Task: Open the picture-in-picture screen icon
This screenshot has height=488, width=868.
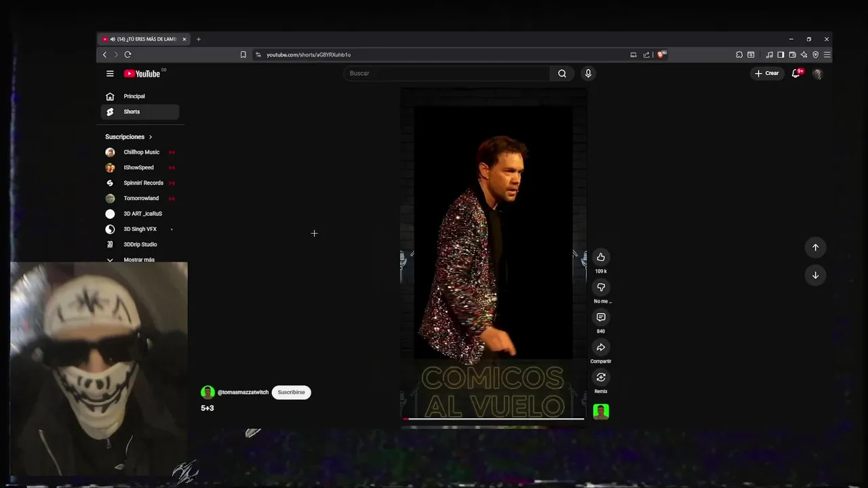Action: point(633,54)
